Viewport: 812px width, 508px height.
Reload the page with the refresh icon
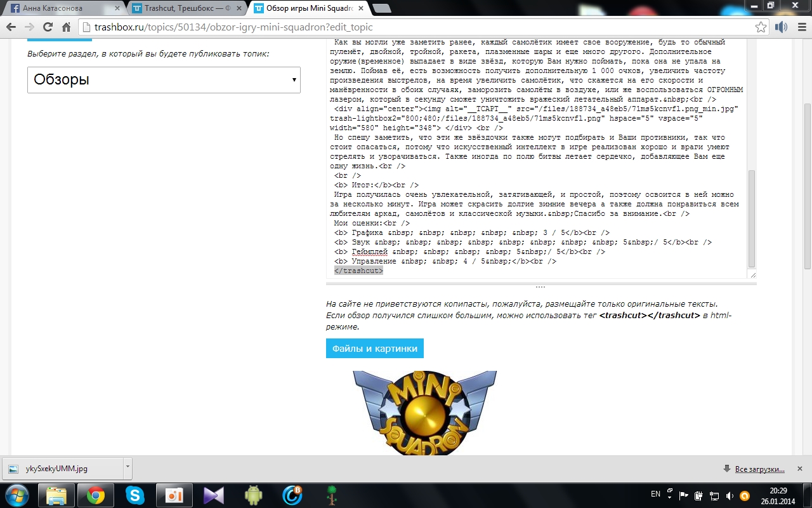(48, 27)
